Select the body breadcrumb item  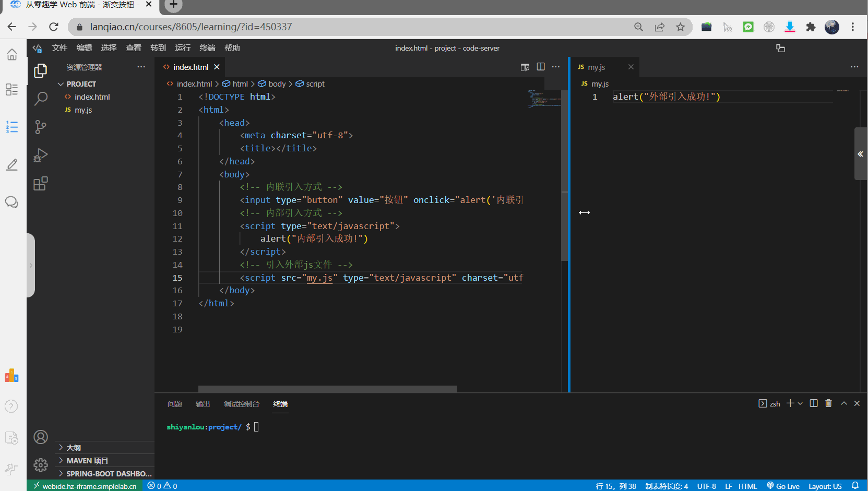click(x=271, y=83)
